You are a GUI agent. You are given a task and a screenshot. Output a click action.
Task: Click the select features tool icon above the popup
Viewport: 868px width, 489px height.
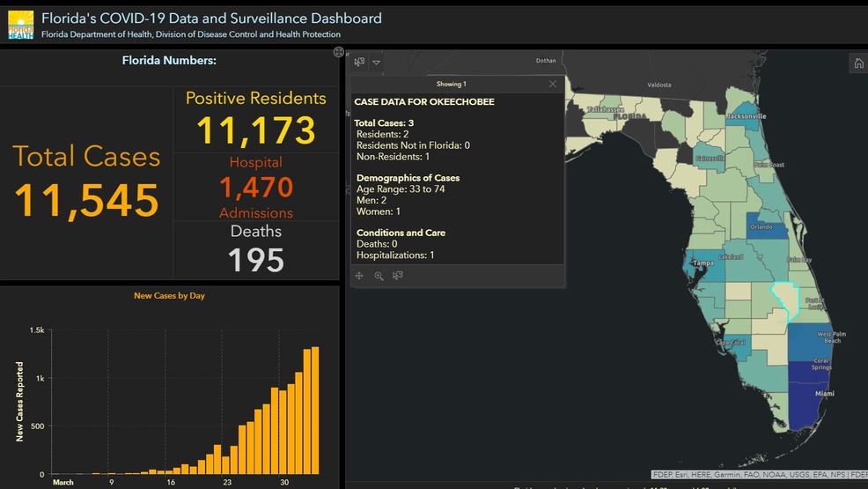359,62
